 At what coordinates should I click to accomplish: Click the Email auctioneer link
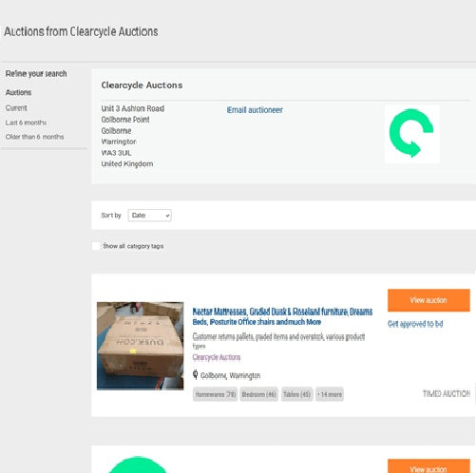click(x=255, y=110)
